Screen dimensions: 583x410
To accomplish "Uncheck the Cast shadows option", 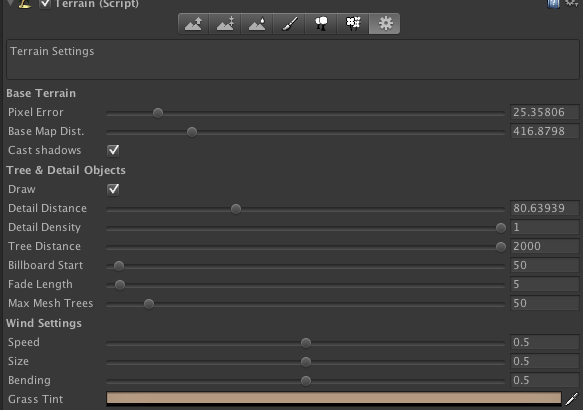I will click(x=113, y=150).
